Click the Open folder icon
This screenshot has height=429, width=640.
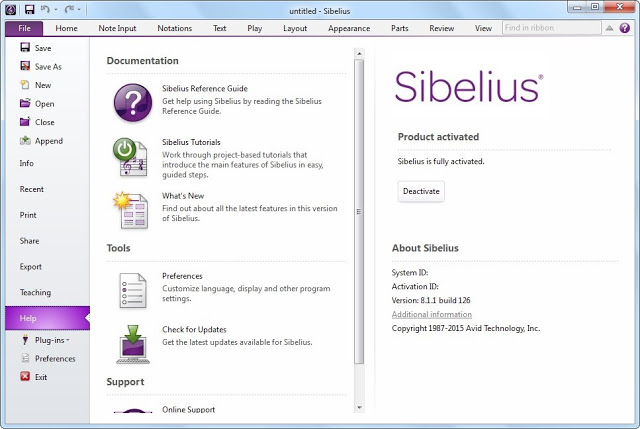pyautogui.click(x=25, y=103)
